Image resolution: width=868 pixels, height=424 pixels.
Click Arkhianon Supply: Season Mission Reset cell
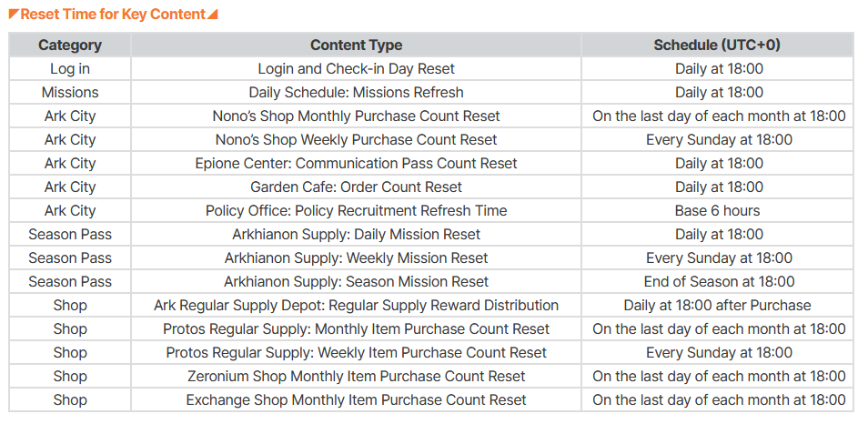coord(356,281)
